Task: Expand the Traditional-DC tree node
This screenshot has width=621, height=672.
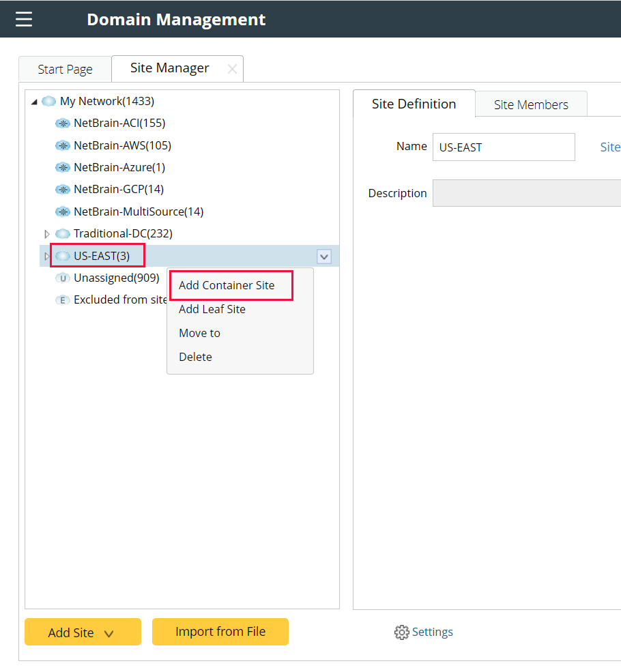Action: coord(46,233)
